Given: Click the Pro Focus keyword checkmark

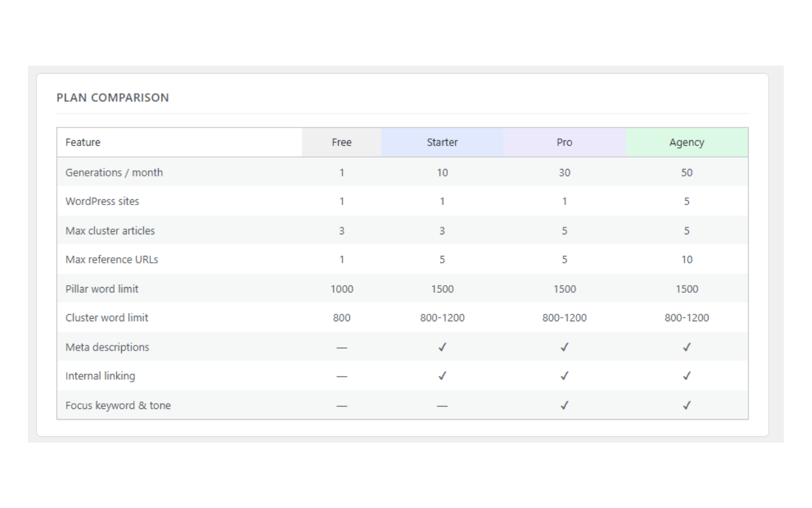Looking at the screenshot, I should (x=565, y=405).
